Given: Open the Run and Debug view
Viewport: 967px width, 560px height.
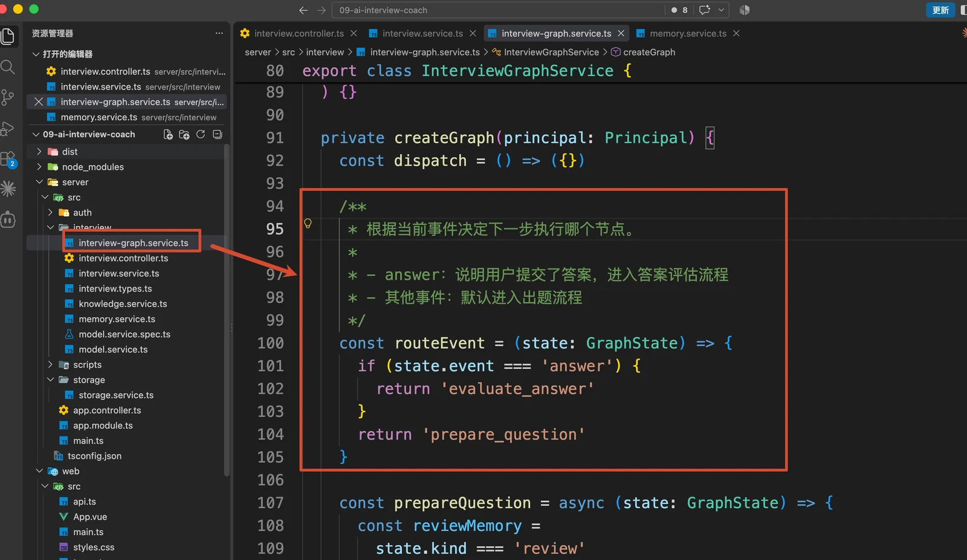Looking at the screenshot, I should pyautogui.click(x=8, y=128).
